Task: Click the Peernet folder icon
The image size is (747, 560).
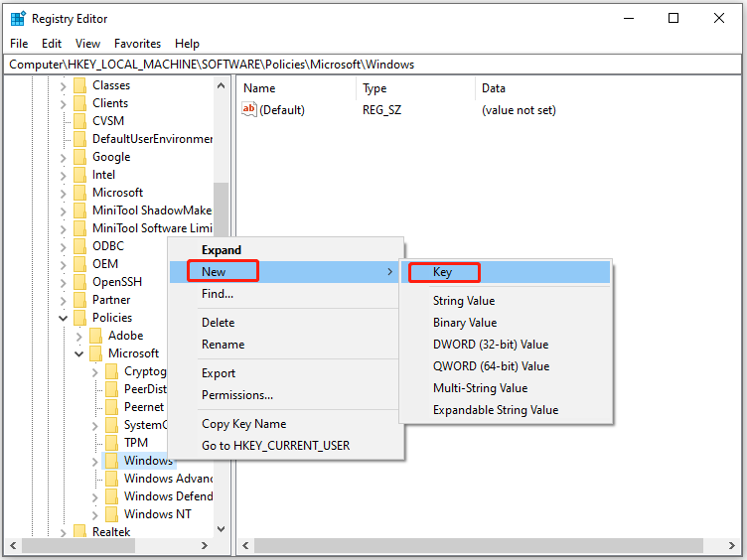Action: [111, 407]
